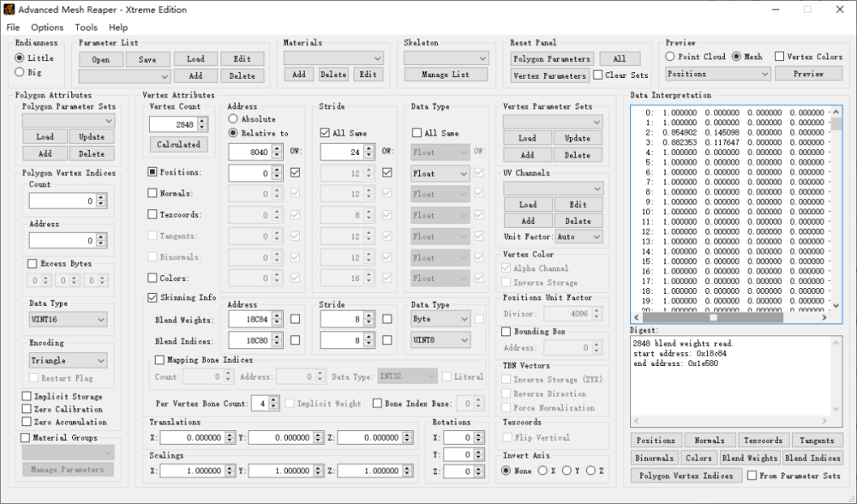
Task: Select Big endianness radio button
Action: coord(20,73)
